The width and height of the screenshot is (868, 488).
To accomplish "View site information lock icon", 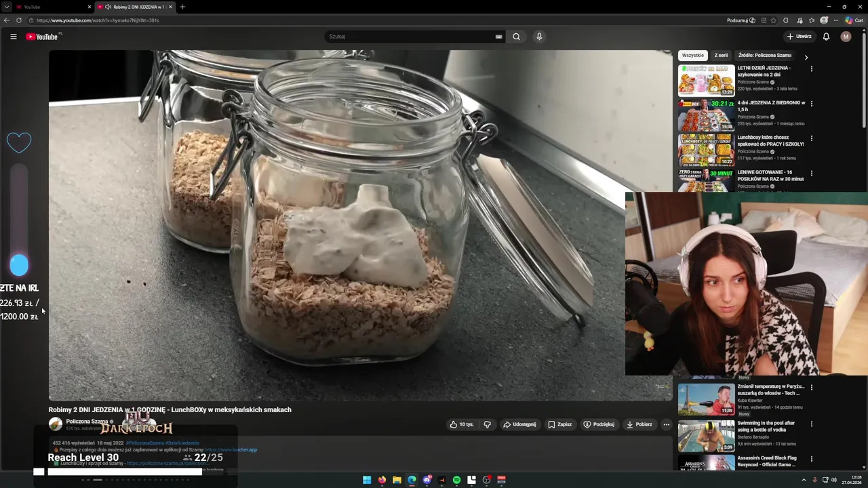I will (31, 20).
